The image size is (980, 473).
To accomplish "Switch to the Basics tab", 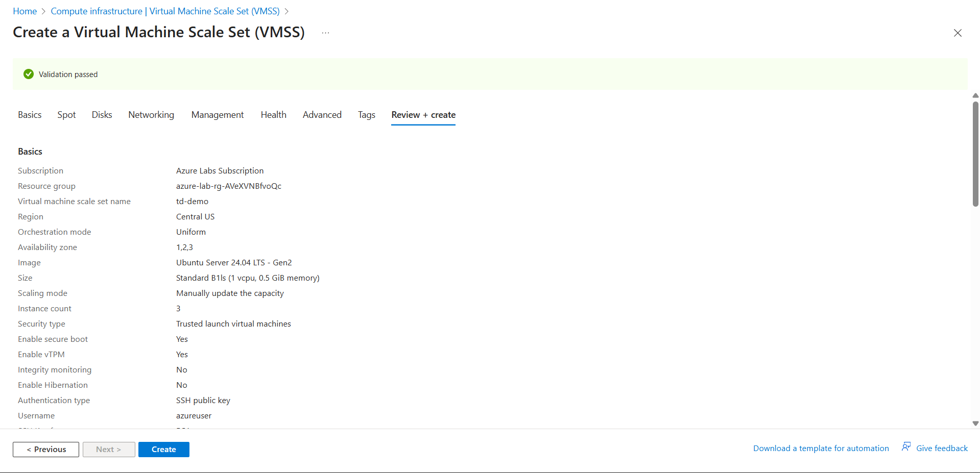I will click(x=30, y=115).
